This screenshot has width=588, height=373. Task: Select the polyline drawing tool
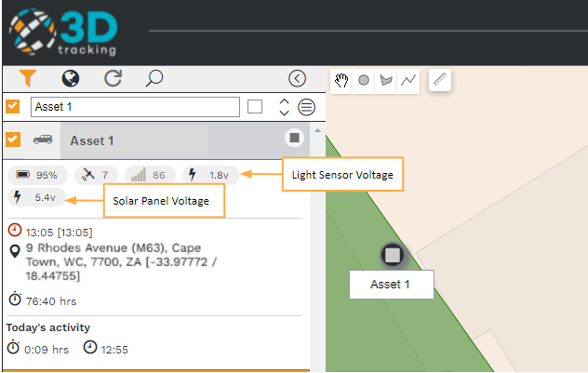(x=408, y=80)
